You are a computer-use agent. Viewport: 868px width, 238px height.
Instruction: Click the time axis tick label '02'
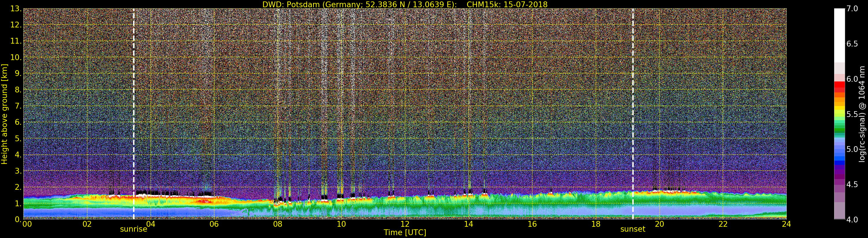pos(87,224)
